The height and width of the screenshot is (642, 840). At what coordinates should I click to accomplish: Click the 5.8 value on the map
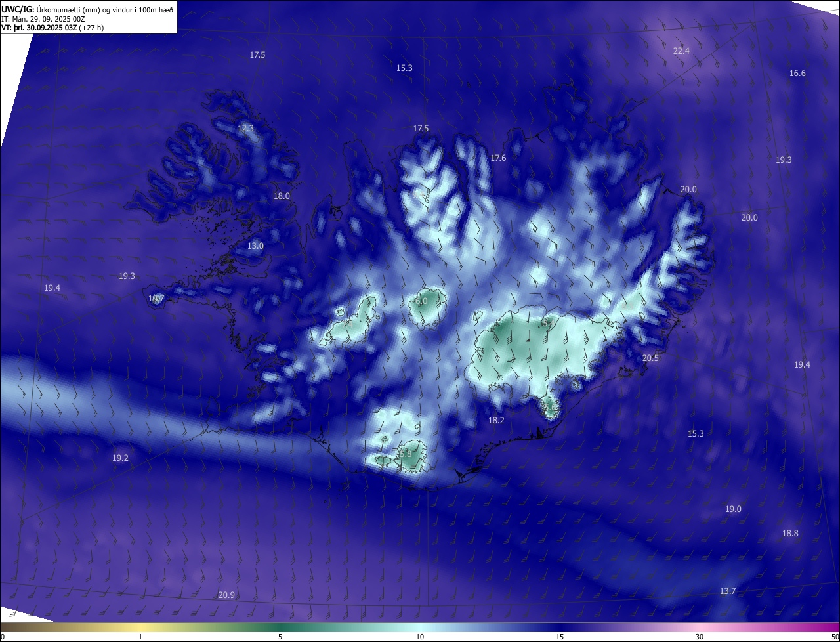[406, 454]
